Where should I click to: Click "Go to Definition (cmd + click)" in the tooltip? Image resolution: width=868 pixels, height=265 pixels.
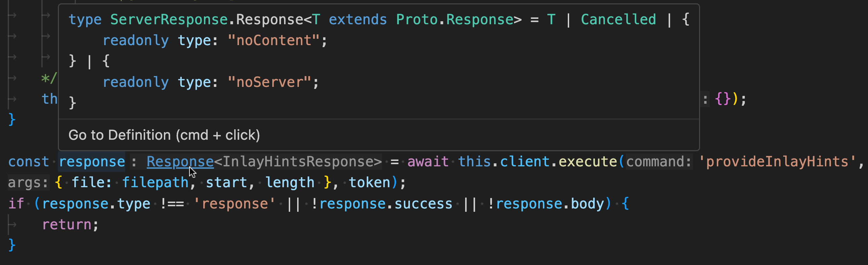tap(165, 135)
